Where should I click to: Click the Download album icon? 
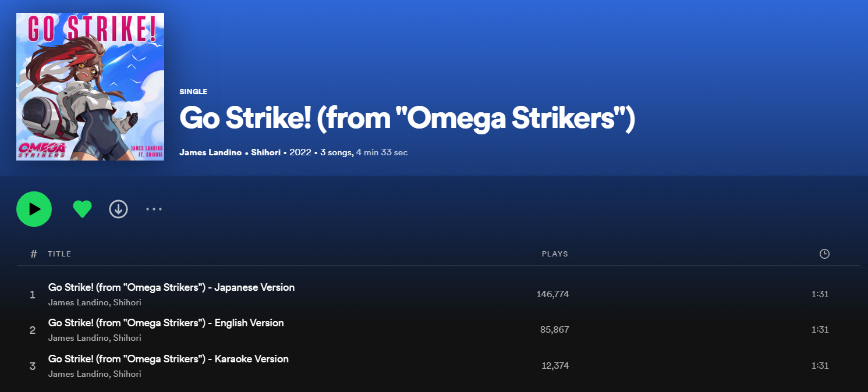pos(118,209)
